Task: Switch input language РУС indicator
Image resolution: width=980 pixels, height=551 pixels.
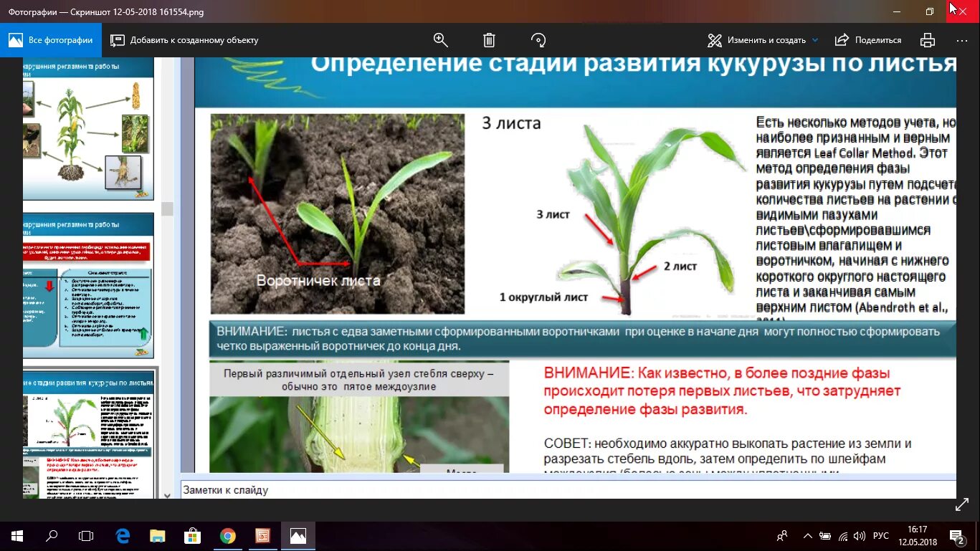Action: coord(881,535)
